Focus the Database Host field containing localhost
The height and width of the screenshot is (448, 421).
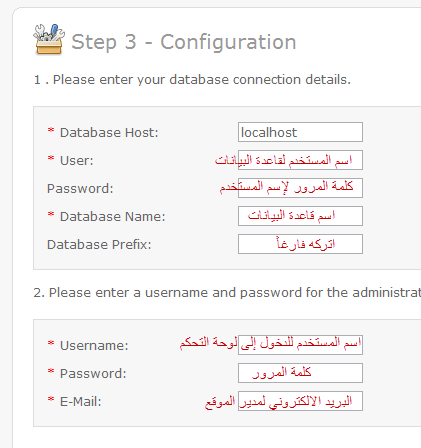tap(300, 132)
